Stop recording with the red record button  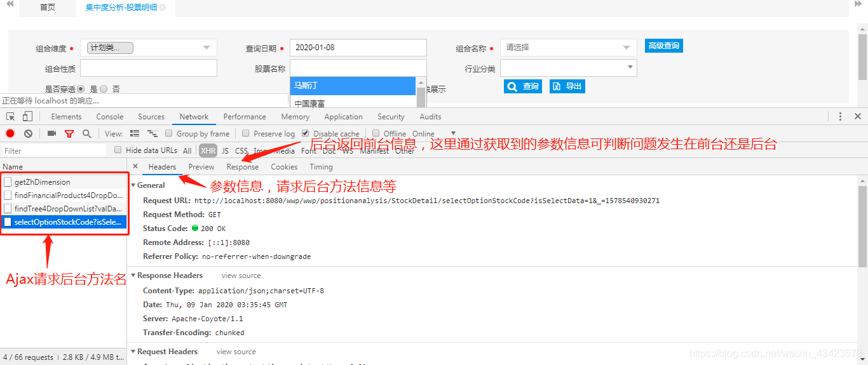point(10,133)
